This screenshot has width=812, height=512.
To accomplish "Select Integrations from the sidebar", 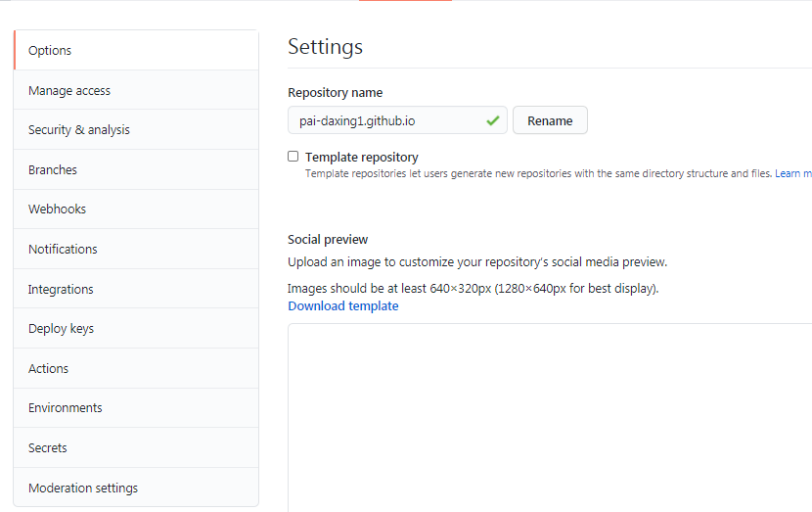I will [x=61, y=290].
